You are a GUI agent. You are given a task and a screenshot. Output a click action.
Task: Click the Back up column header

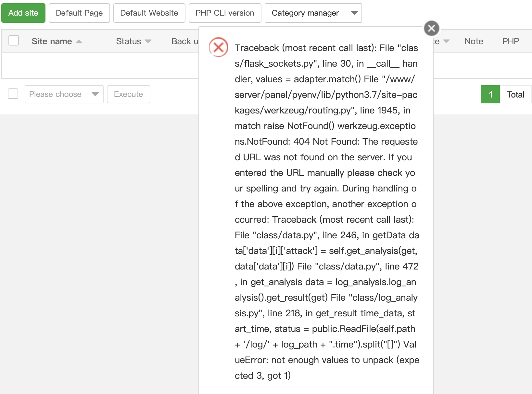click(x=185, y=41)
